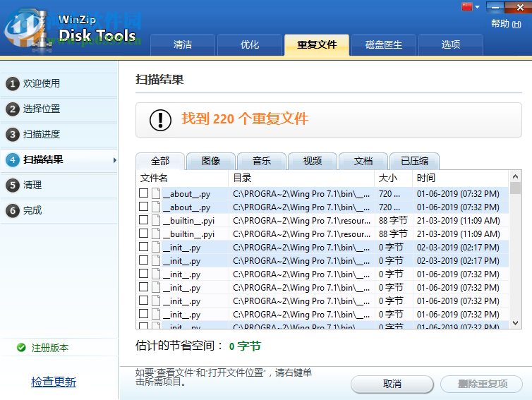532x400 pixels.
Task: Click the 删除重复项 button
Action: coord(482,384)
